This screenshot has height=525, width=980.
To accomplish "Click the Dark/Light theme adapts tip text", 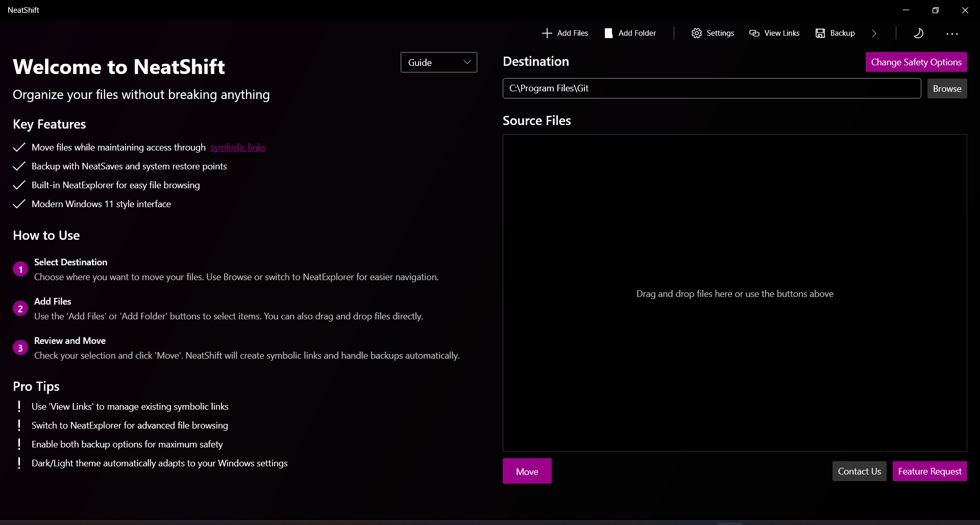I will pos(160,463).
